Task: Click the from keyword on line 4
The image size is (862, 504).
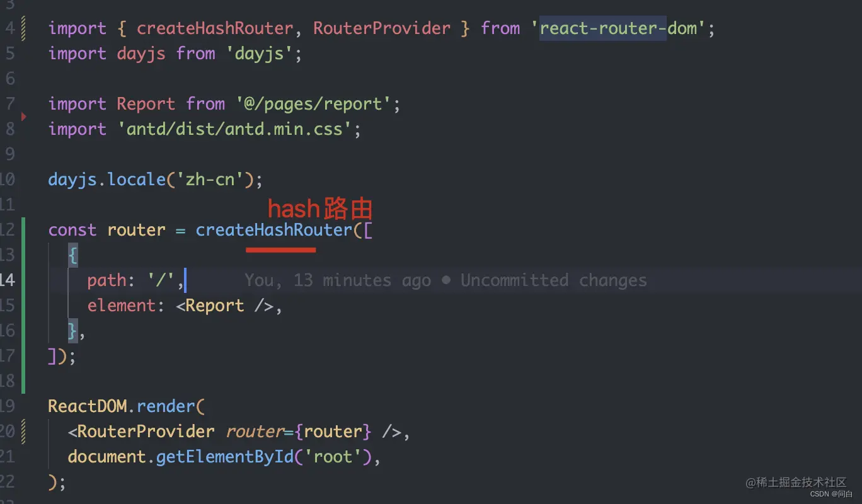Action: pyautogui.click(x=500, y=28)
